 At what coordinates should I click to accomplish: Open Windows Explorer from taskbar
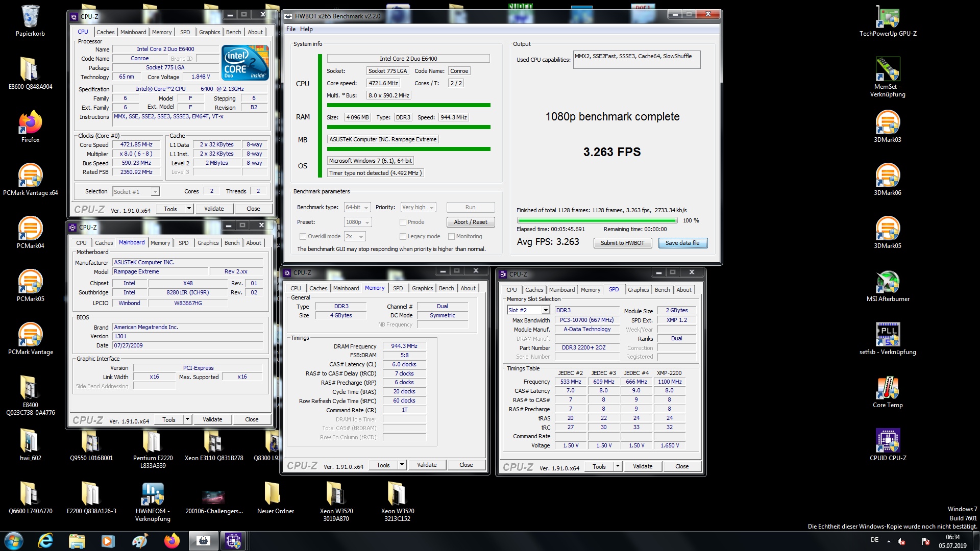(77, 541)
